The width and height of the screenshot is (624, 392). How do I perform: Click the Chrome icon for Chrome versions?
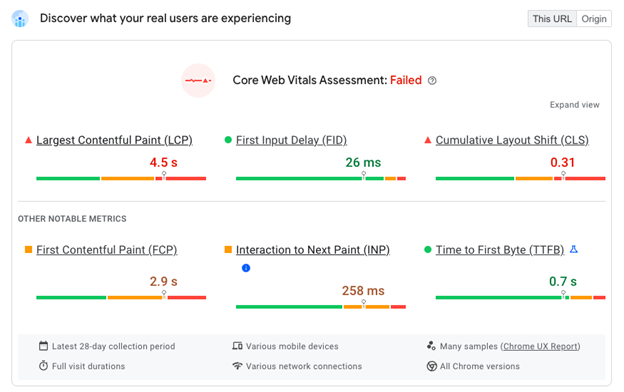tap(431, 366)
